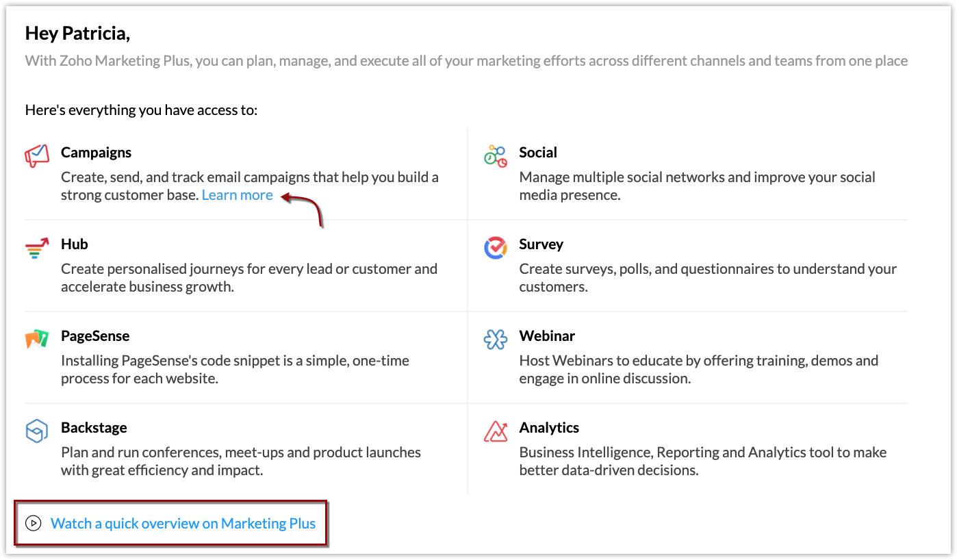The height and width of the screenshot is (560, 957).
Task: Click the Survey checkmark icon
Action: click(x=495, y=248)
